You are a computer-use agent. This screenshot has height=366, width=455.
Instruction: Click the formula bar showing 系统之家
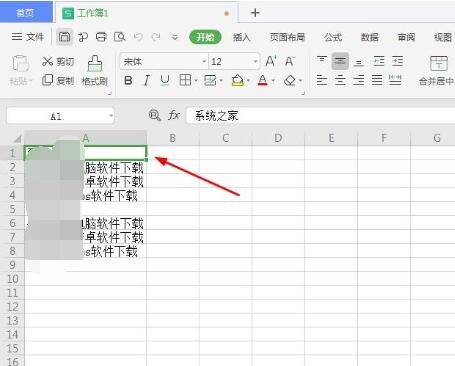click(321, 116)
